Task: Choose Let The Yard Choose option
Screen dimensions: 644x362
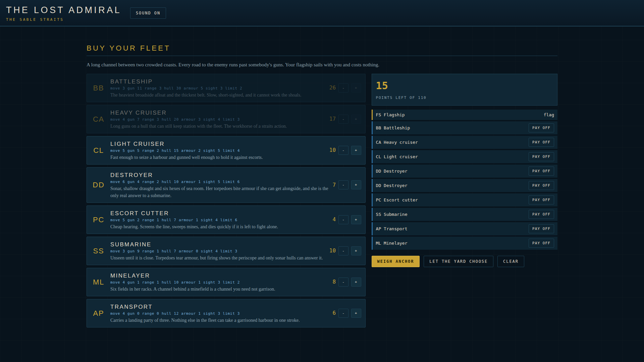Action: 458,261
